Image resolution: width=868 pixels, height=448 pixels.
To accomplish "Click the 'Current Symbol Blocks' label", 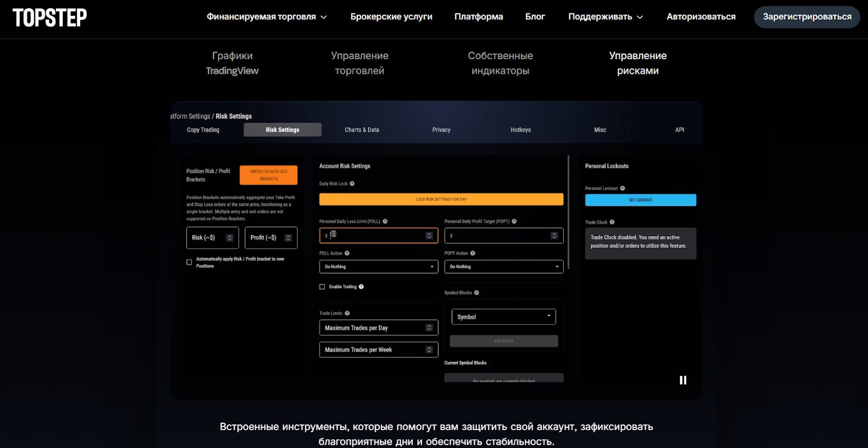I will pos(465,363).
